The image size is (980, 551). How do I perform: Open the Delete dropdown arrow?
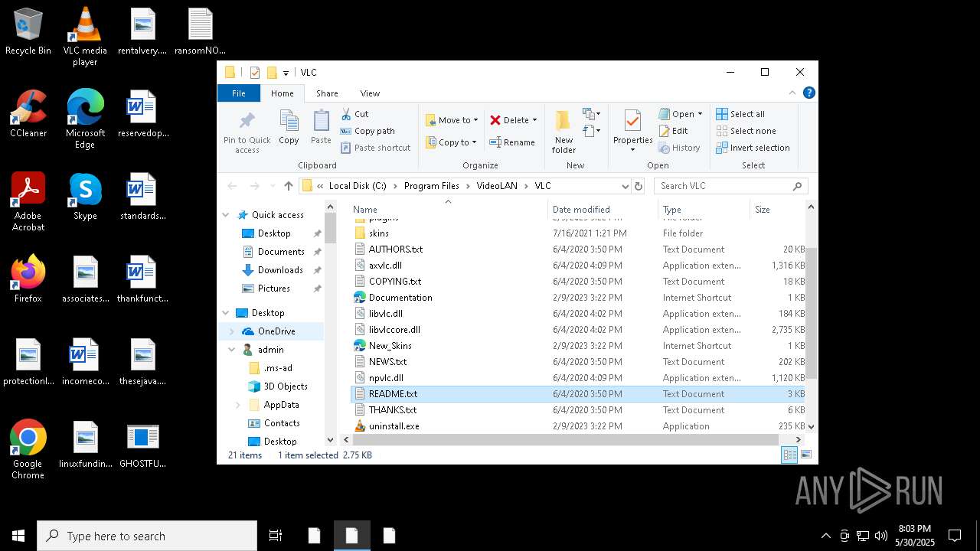click(534, 120)
